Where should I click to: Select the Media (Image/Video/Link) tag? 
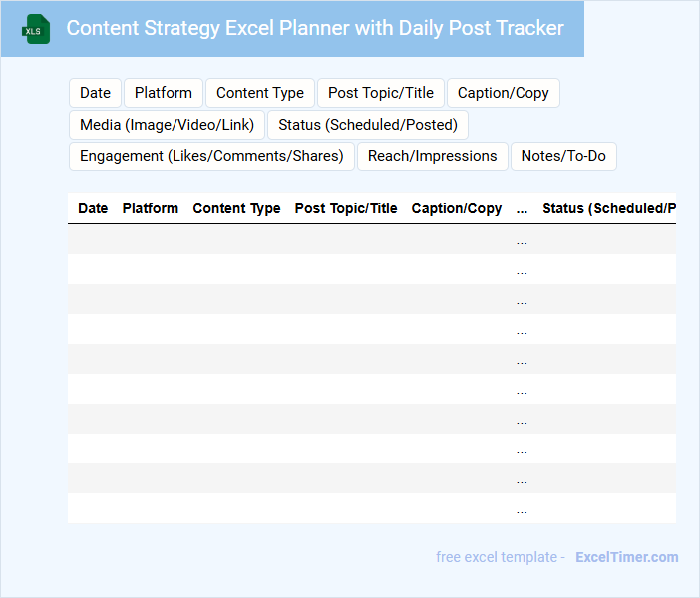coord(167,125)
